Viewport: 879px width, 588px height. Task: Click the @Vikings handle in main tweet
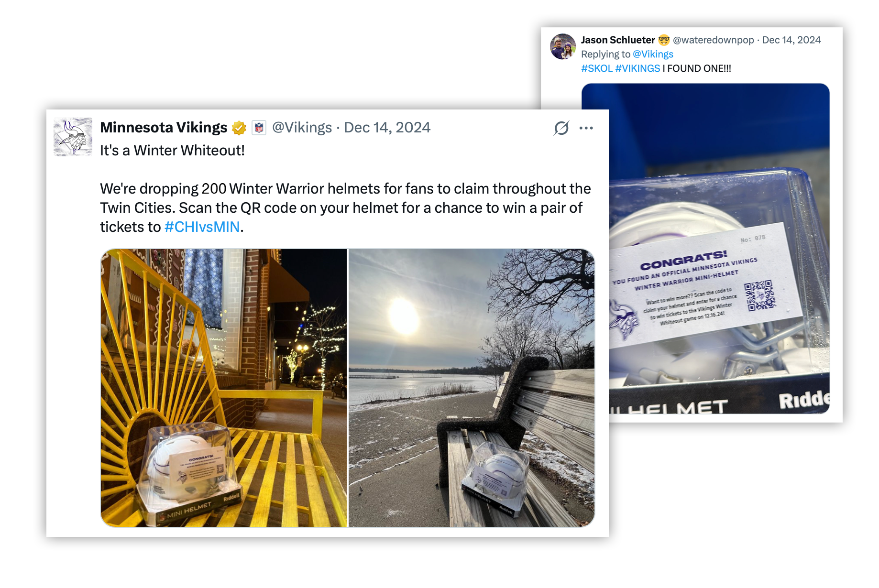pyautogui.click(x=302, y=128)
